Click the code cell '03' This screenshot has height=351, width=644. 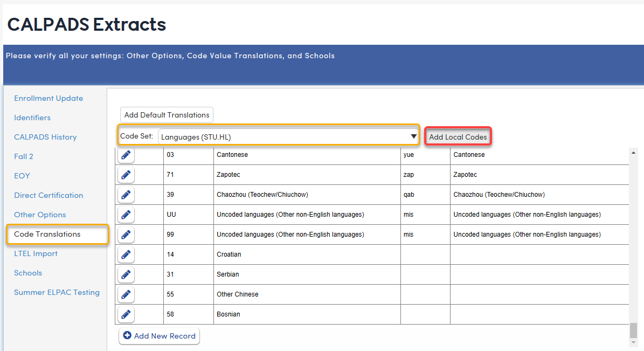tap(189, 155)
